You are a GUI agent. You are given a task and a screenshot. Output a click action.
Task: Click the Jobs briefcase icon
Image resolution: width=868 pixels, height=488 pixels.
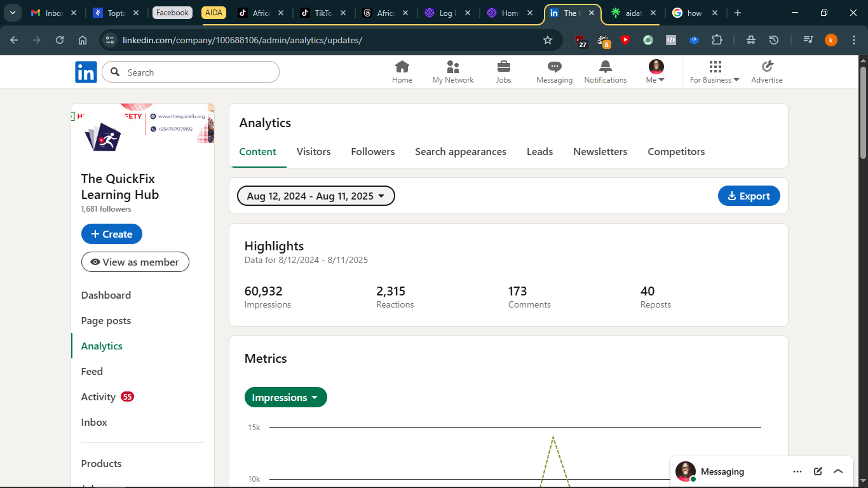pos(503,67)
